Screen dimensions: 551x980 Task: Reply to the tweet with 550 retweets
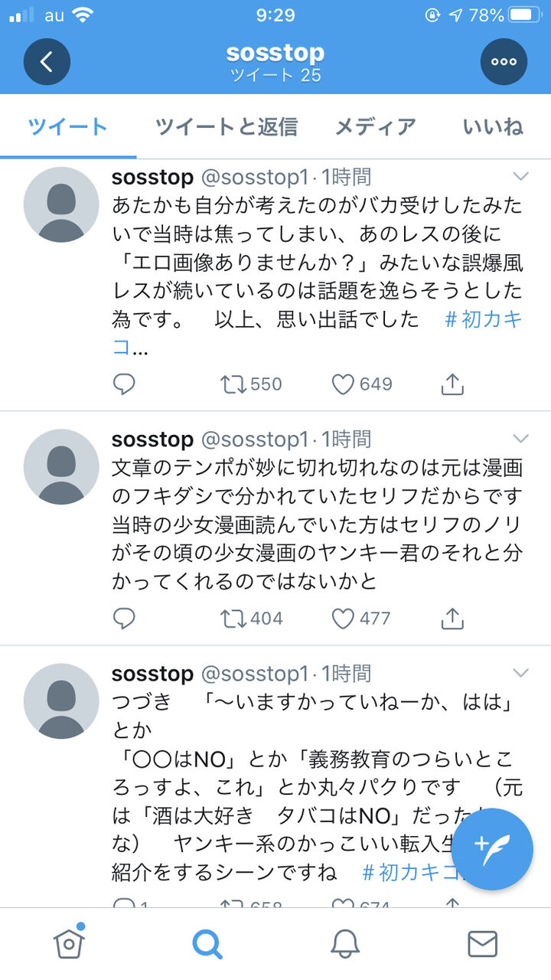tap(124, 384)
